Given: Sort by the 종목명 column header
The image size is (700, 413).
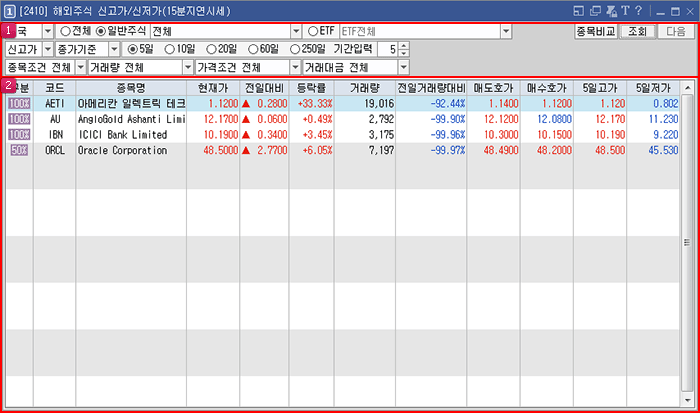Looking at the screenshot, I should click(x=131, y=88).
